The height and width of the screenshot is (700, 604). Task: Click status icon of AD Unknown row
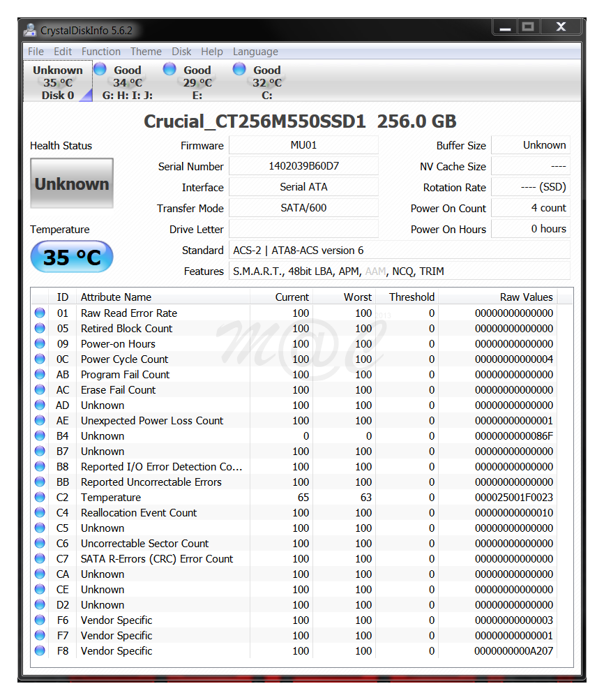[40, 405]
